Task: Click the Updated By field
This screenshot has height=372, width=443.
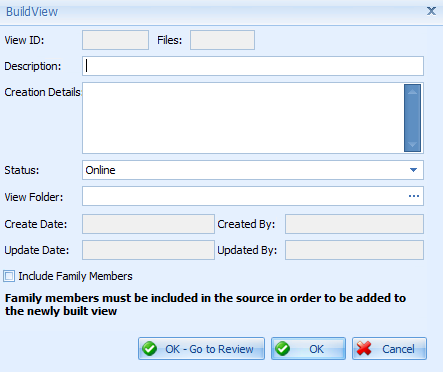Action: pos(354,250)
